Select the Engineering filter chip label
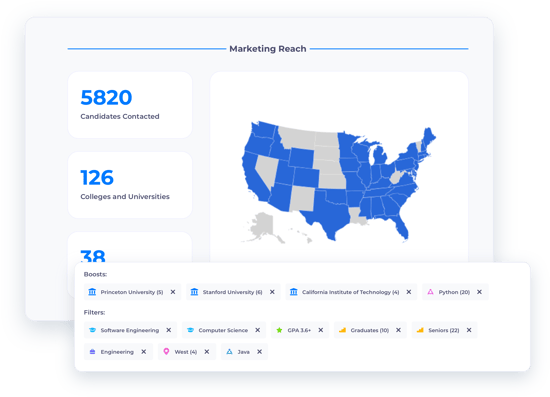 coord(117,352)
